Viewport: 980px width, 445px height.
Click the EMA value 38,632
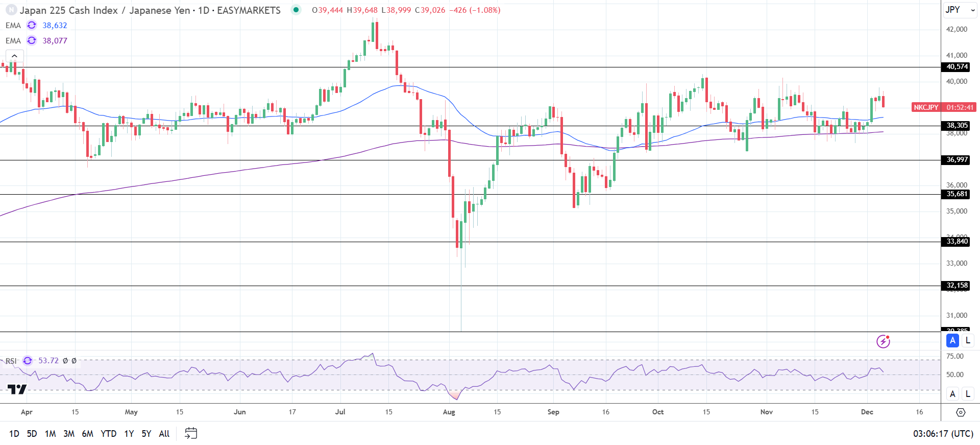tap(55, 26)
